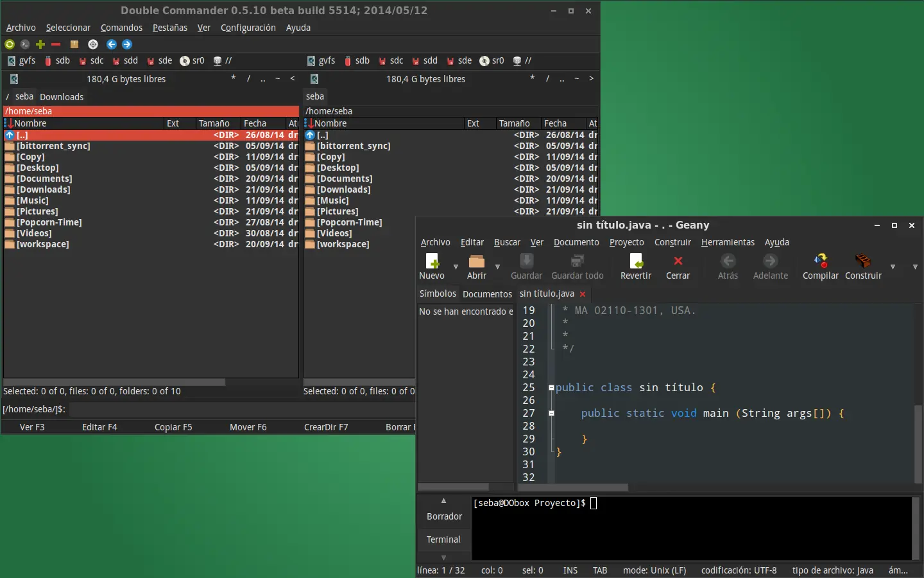
Task: Select the gvfs drive in the left panel
Action: click(21, 60)
